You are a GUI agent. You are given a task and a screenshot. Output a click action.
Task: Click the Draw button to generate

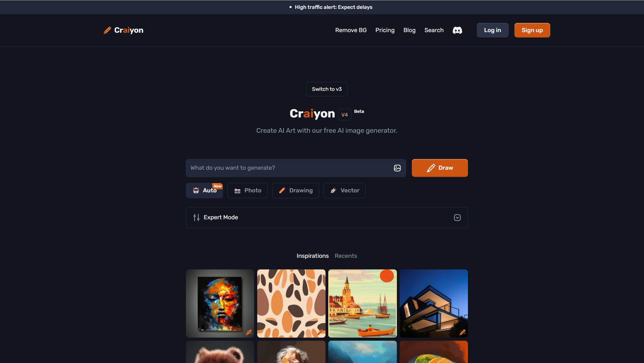pos(440,168)
